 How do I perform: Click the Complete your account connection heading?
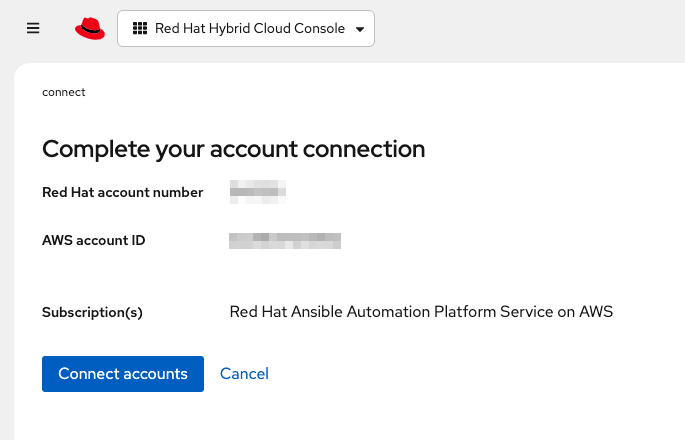234,149
